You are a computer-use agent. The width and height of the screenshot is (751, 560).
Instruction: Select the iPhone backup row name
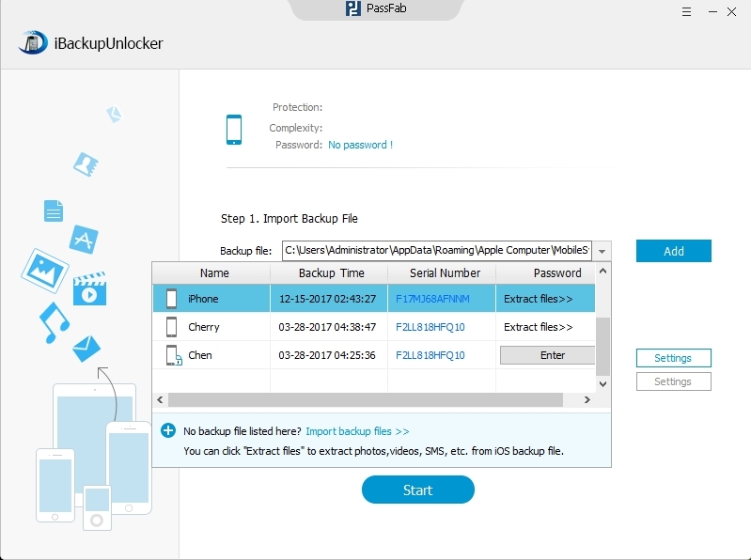(x=203, y=299)
